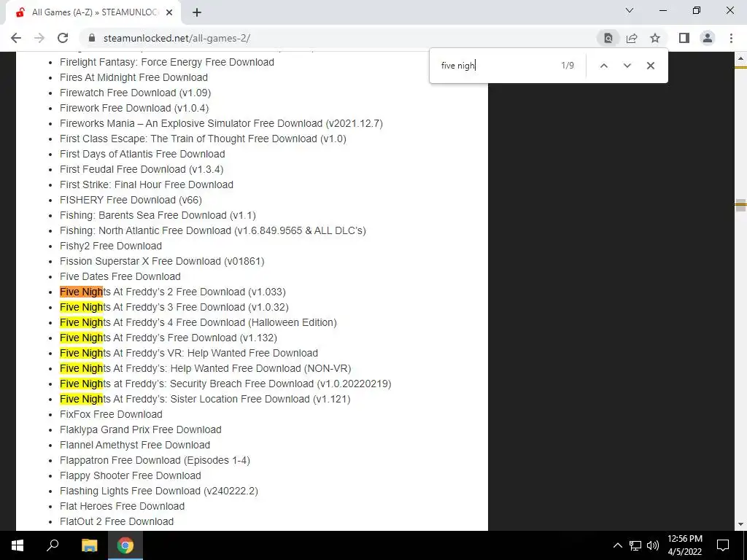The image size is (747, 560).
Task: Open Five Nights At Freddy's VR: Help Wanted
Action: (189, 353)
